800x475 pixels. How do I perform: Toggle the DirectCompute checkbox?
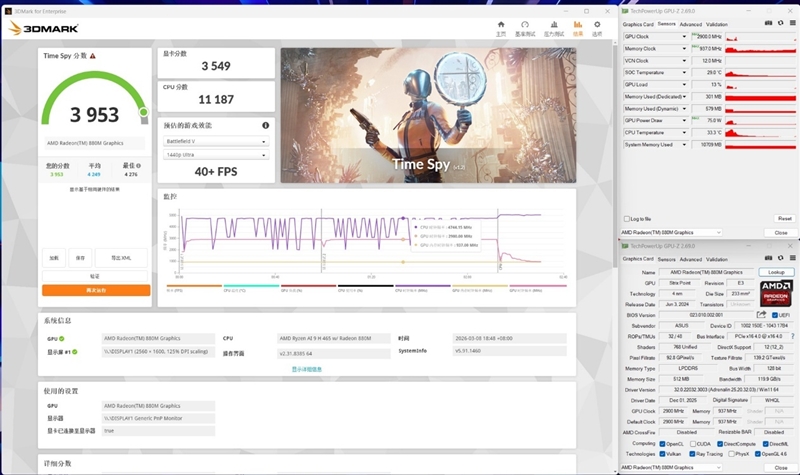click(720, 444)
